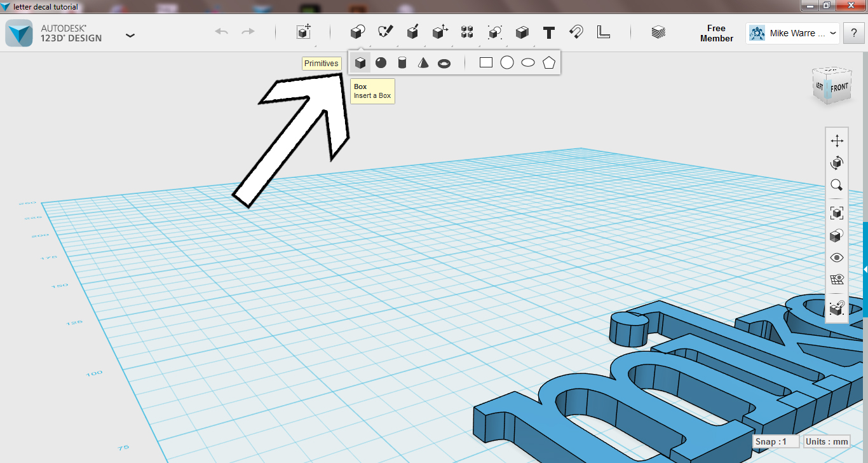The width and height of the screenshot is (868, 463).
Task: Open the display mode cube option
Action: coord(837,235)
